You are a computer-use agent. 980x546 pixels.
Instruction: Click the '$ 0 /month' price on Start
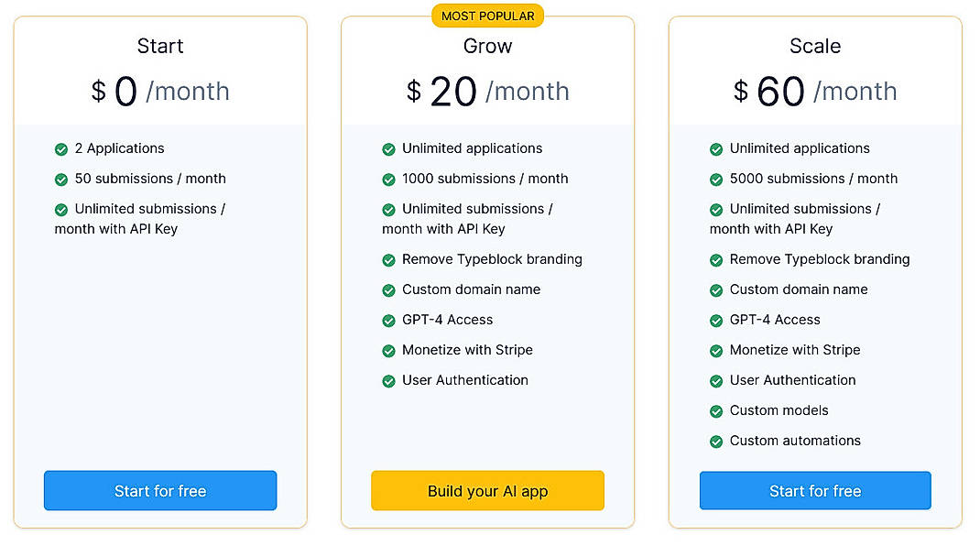pos(160,92)
